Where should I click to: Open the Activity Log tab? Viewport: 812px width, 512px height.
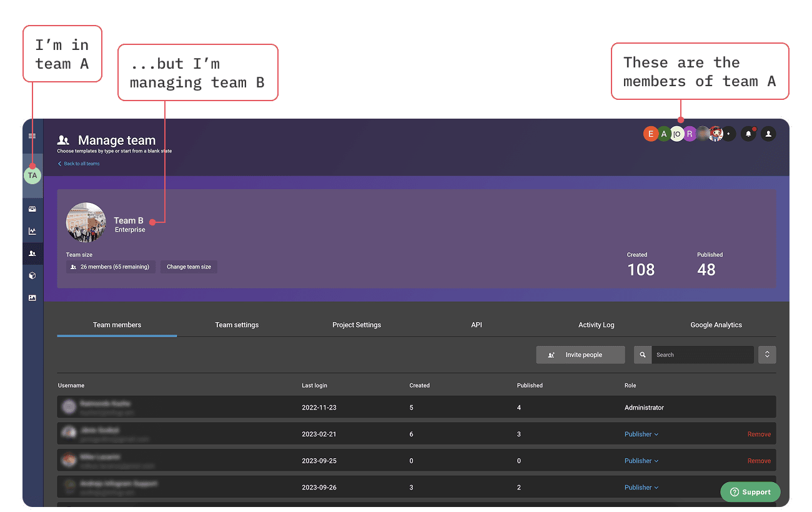[x=597, y=325]
